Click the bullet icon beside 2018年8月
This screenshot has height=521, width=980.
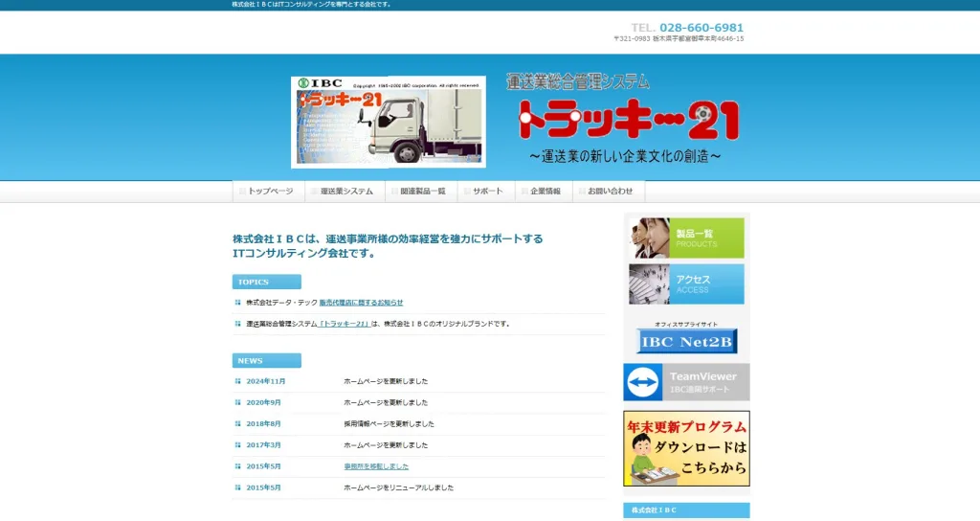[238, 423]
